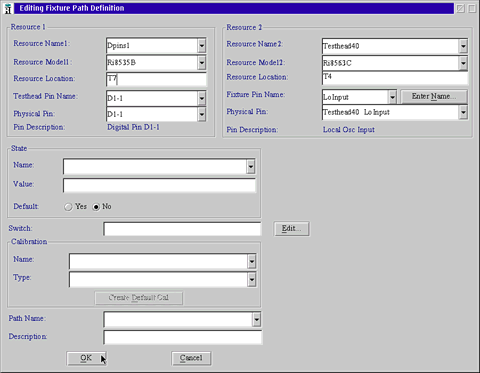Open the Resource Model1 dropdown arrow
Image resolution: width=480 pixels, height=373 pixels.
(201, 63)
